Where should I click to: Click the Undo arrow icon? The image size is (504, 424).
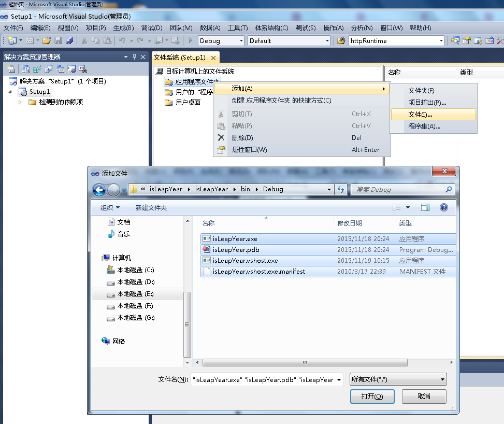point(122,40)
